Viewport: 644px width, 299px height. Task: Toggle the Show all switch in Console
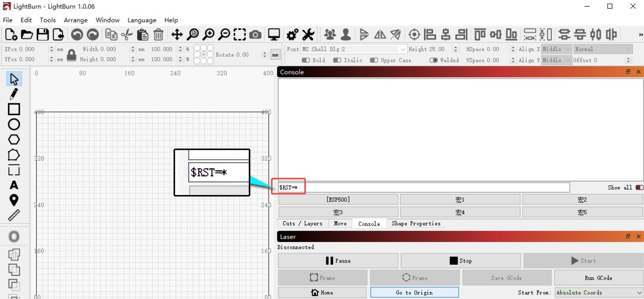(x=639, y=187)
